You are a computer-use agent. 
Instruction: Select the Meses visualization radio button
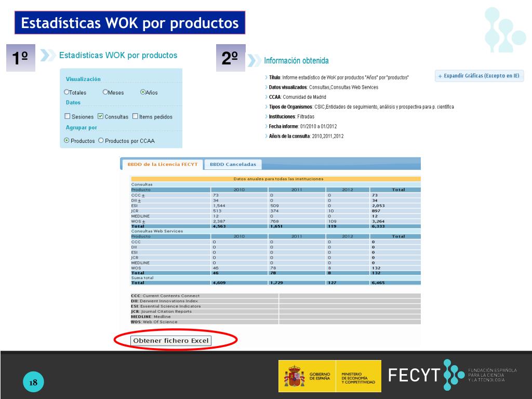105,92
